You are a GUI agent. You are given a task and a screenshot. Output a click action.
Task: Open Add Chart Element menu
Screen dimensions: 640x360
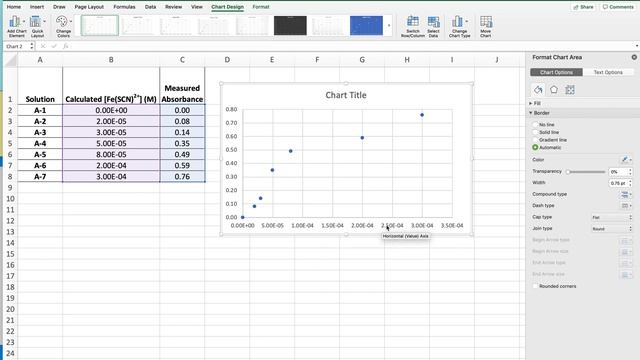[x=17, y=27]
